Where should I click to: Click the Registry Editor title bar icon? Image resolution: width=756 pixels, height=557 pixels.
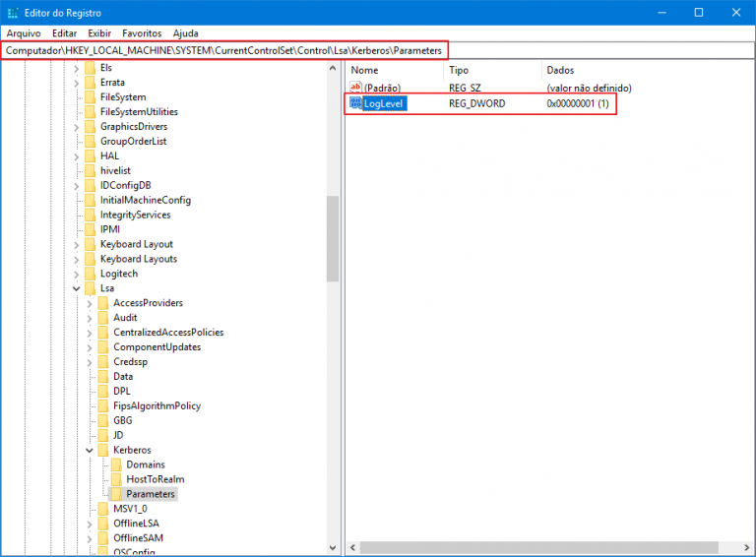(13, 12)
